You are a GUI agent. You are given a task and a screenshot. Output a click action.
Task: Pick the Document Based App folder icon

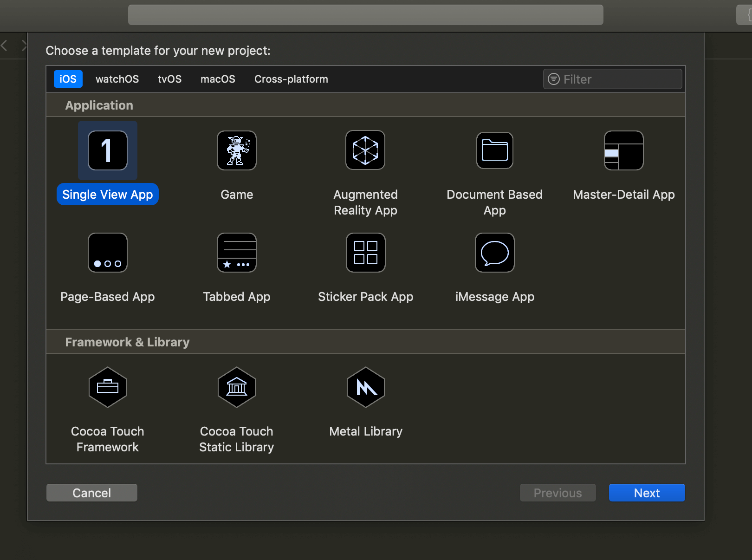(x=495, y=150)
